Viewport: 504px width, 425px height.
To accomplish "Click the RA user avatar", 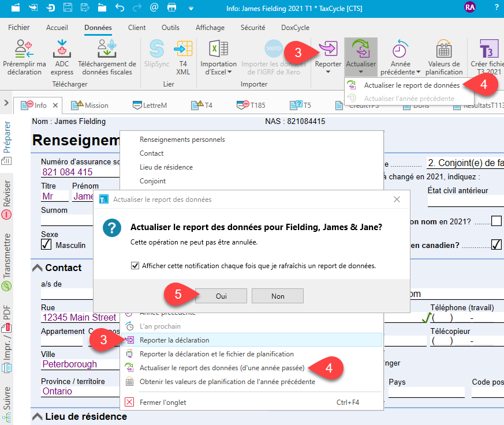I will pos(470,7).
